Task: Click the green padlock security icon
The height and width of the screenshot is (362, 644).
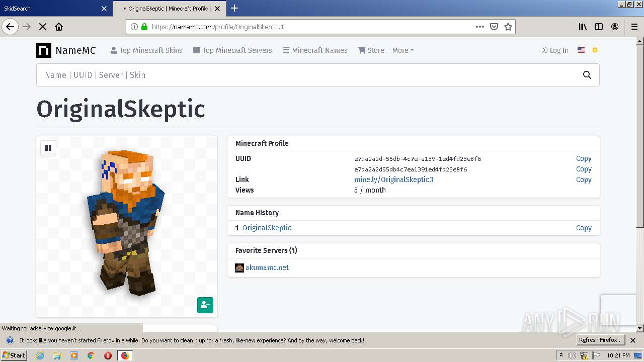Action: click(x=144, y=27)
